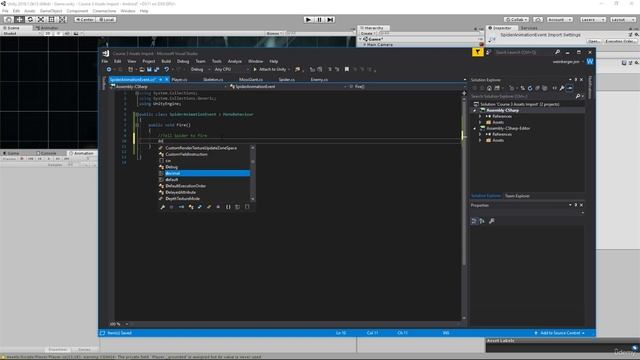
Task: Open the MossGiant.cs editor tab
Action: tap(251, 80)
